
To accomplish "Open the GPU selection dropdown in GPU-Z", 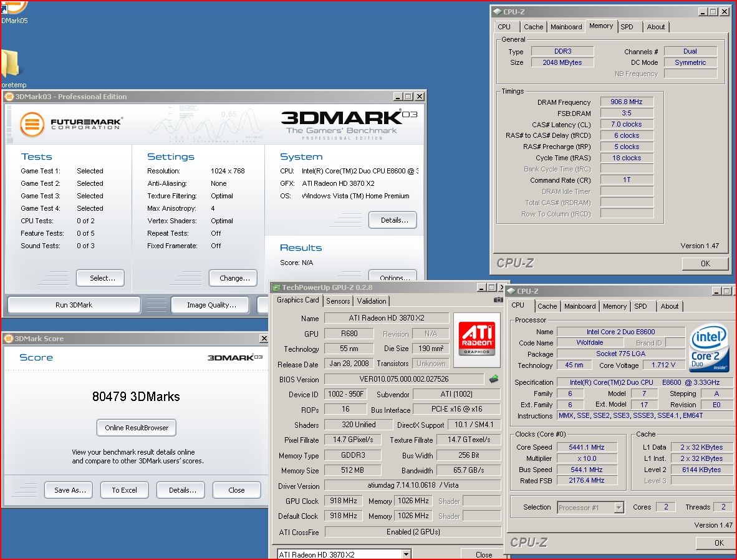I will [406, 554].
